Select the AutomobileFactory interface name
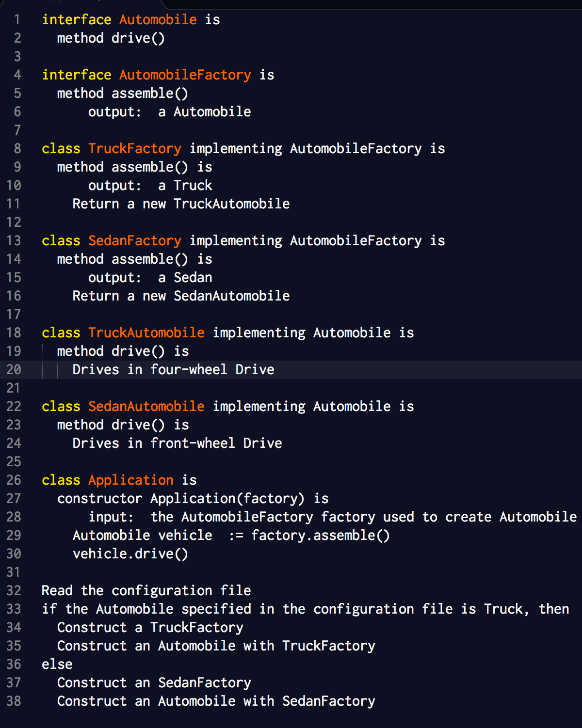582x728 pixels. [185, 75]
